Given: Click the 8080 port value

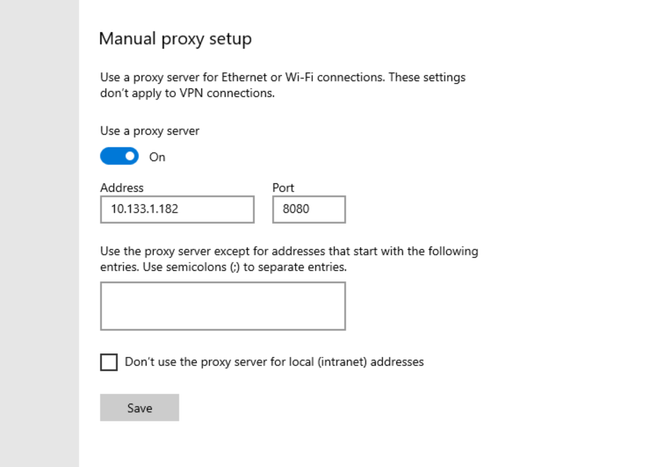Looking at the screenshot, I should point(296,210).
